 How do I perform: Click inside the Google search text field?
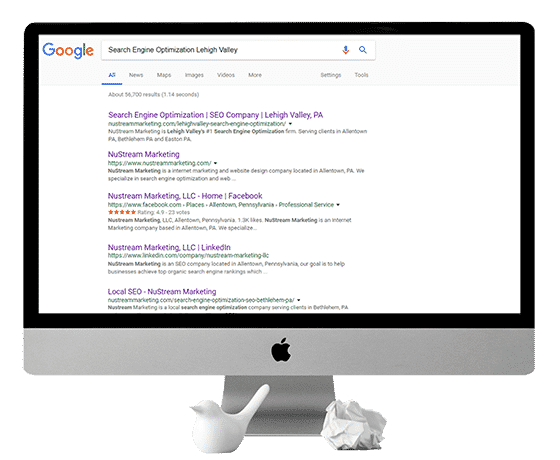pyautogui.click(x=221, y=50)
